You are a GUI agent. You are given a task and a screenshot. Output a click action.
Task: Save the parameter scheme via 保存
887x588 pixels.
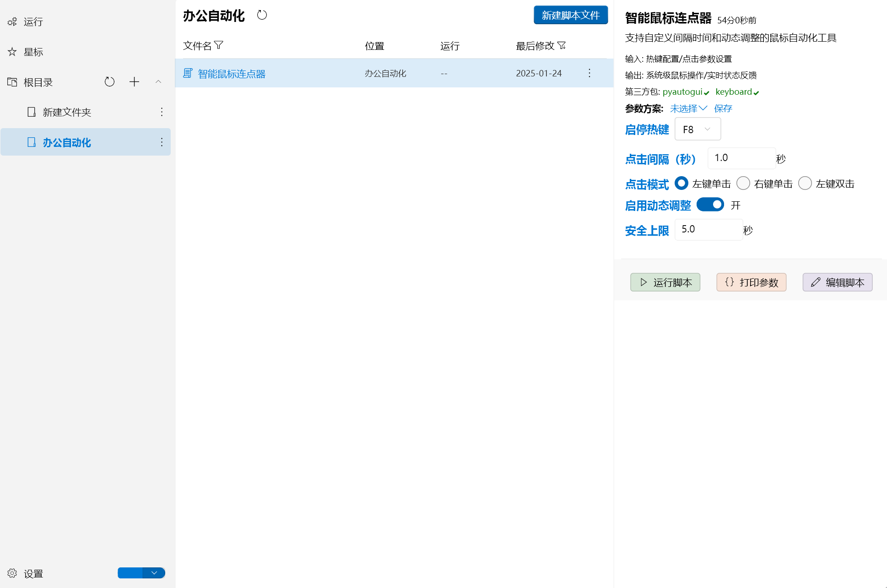point(723,108)
